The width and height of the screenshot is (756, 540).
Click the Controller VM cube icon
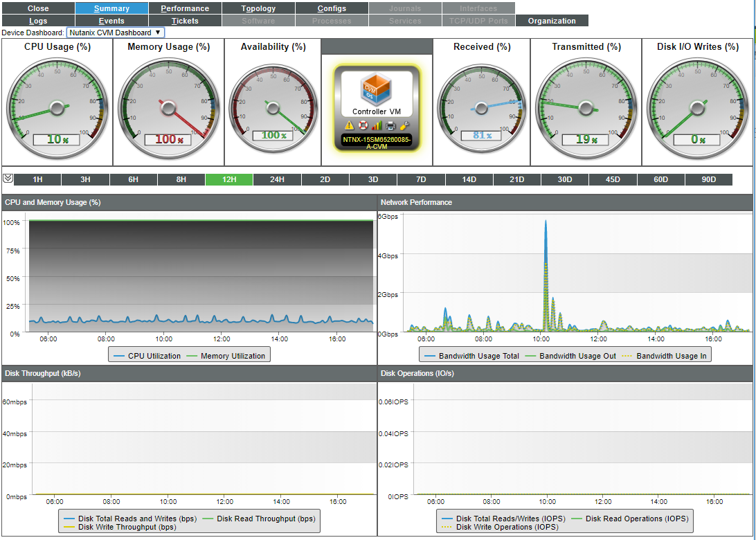click(x=376, y=89)
